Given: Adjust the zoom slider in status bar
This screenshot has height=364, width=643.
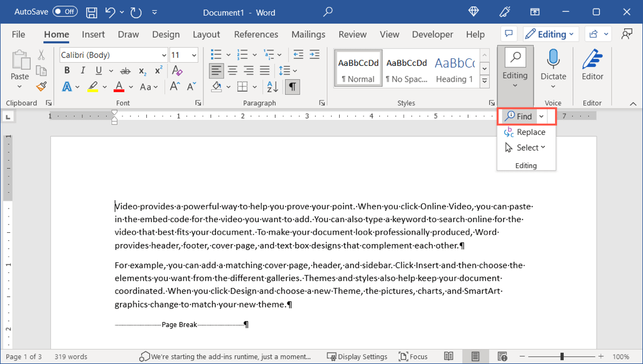Looking at the screenshot, I should click(562, 356).
